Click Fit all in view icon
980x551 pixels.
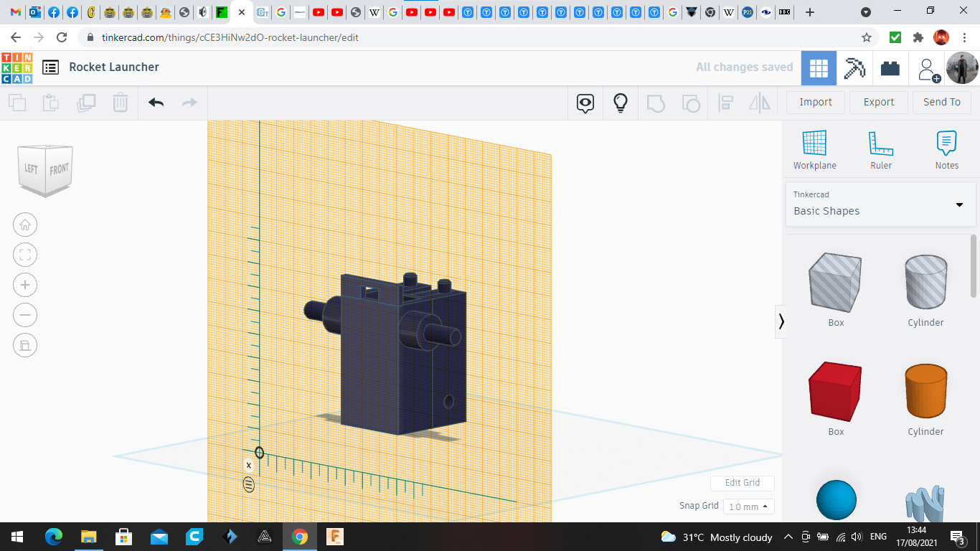pyautogui.click(x=25, y=255)
